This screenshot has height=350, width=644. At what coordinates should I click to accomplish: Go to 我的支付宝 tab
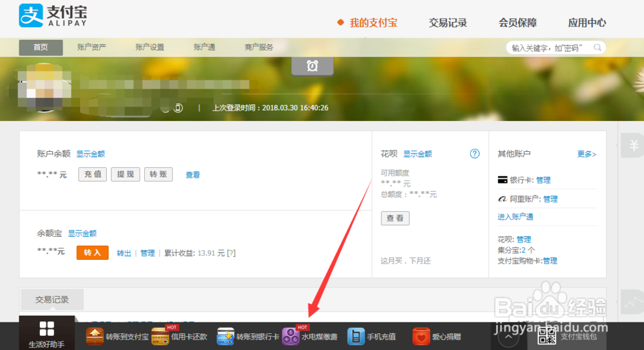coord(374,23)
